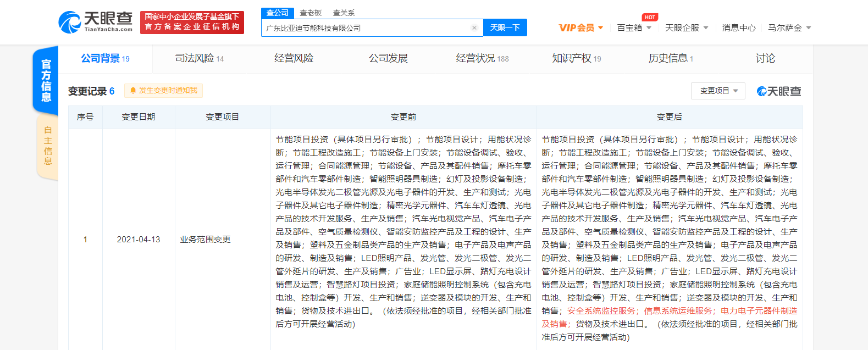Click the TianYanCha logo icon
The image size is (868, 350).
[x=70, y=22]
